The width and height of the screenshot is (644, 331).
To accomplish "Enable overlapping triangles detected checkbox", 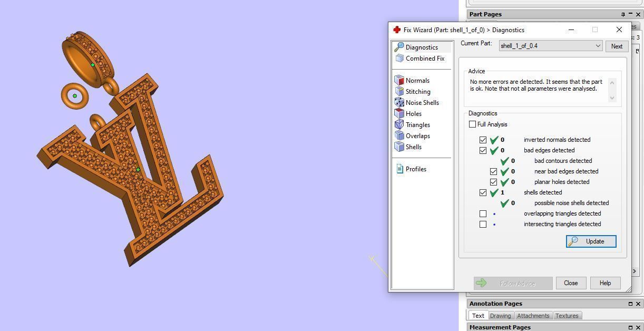I will coord(483,214).
